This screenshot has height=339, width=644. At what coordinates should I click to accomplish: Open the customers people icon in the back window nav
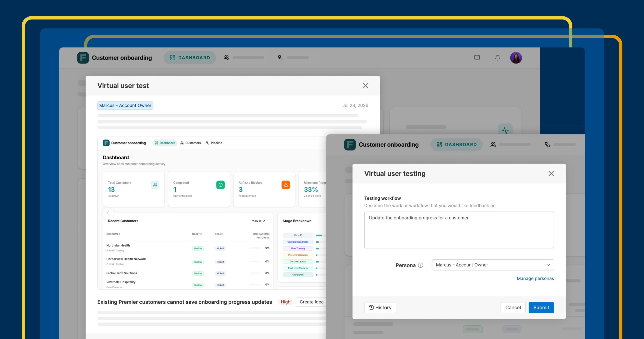(226, 58)
